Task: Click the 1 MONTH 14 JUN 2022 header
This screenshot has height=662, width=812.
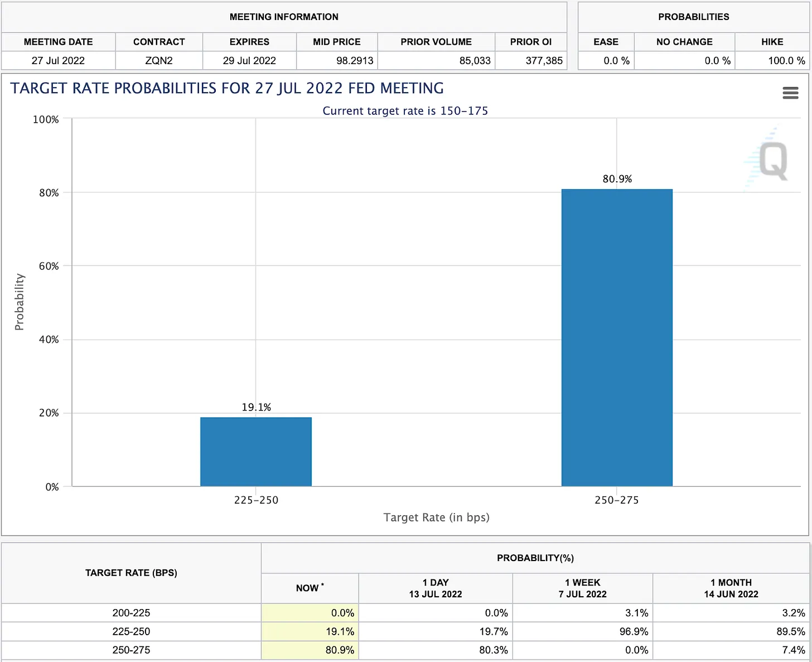Action: click(731, 588)
